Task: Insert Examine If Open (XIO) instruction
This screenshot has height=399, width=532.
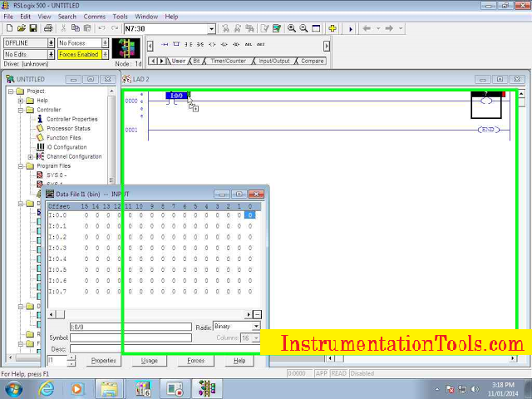Action: [x=200, y=44]
